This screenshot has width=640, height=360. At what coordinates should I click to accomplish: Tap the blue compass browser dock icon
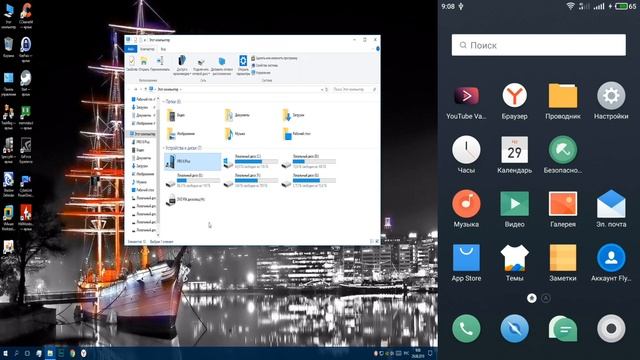coord(514,329)
